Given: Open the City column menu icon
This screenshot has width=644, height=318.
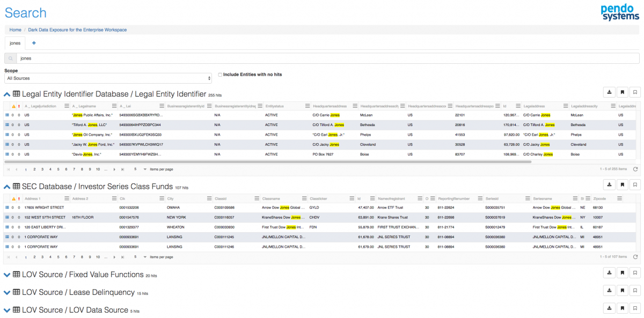Looking at the screenshot, I should tap(209, 198).
